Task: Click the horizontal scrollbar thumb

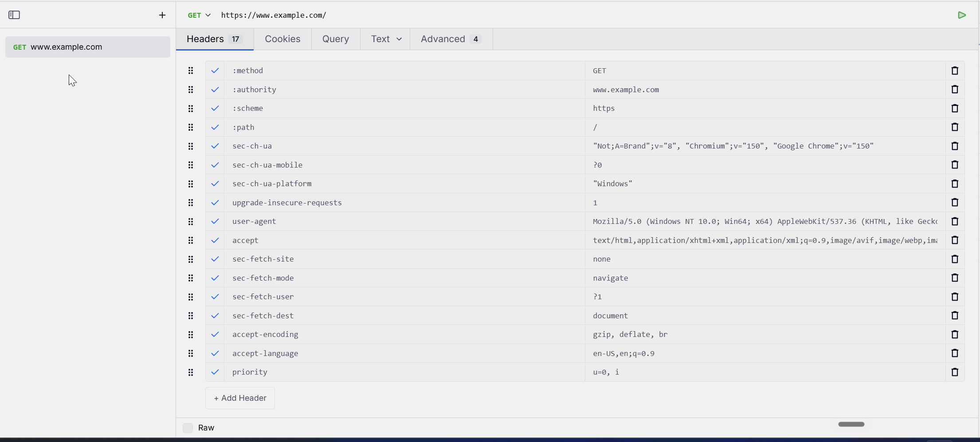Action: [x=851, y=424]
